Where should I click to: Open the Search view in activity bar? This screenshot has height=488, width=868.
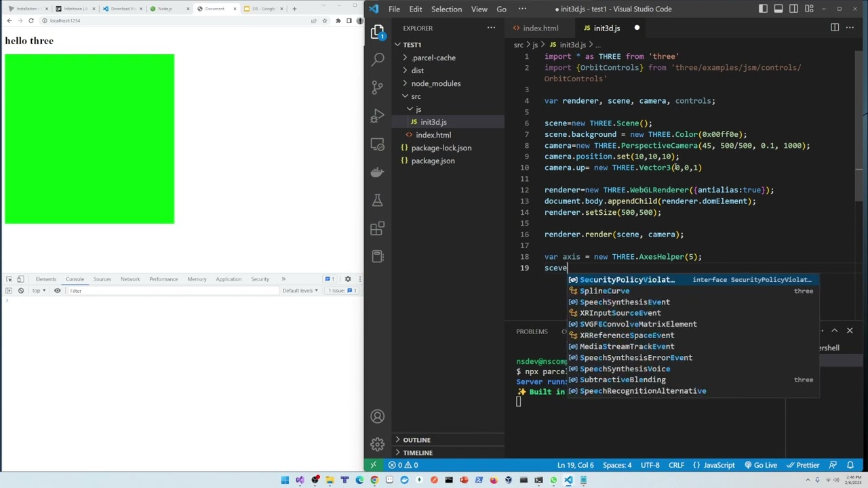point(378,60)
